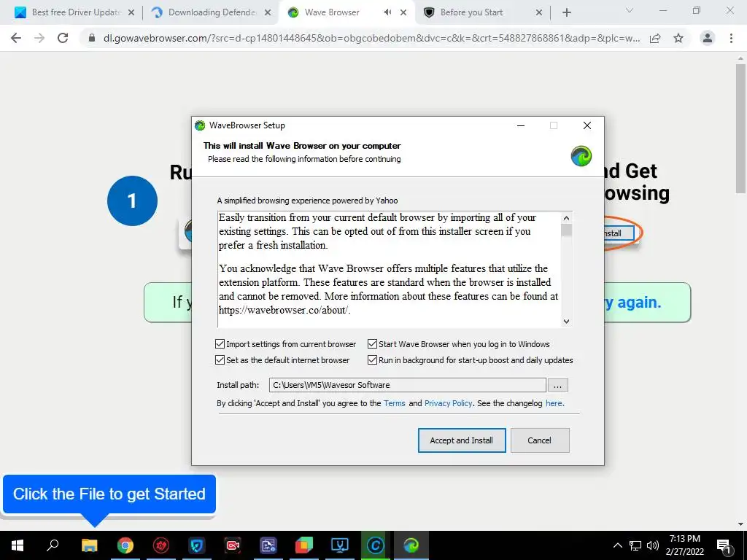Show hidden system tray icons

click(617, 545)
